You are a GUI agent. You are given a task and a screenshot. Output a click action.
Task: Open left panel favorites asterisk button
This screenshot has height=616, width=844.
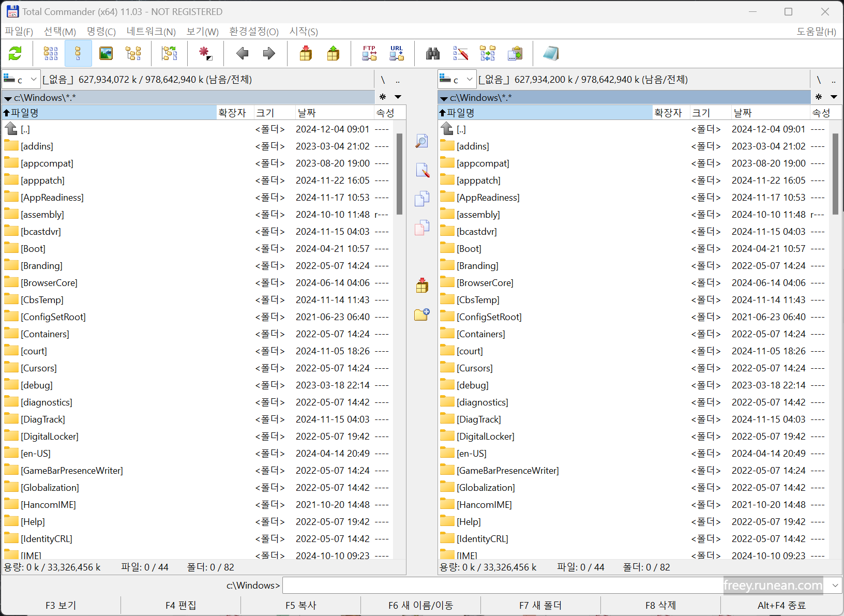pos(383,97)
